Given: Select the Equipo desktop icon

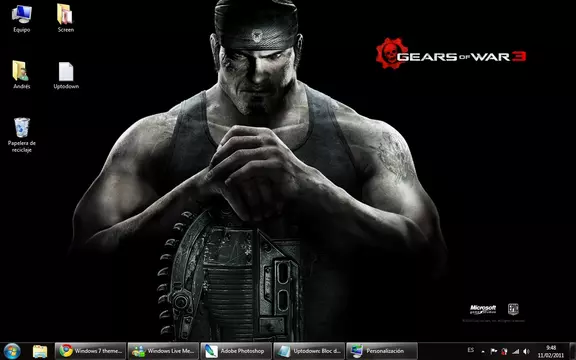Looking at the screenshot, I should [22, 18].
